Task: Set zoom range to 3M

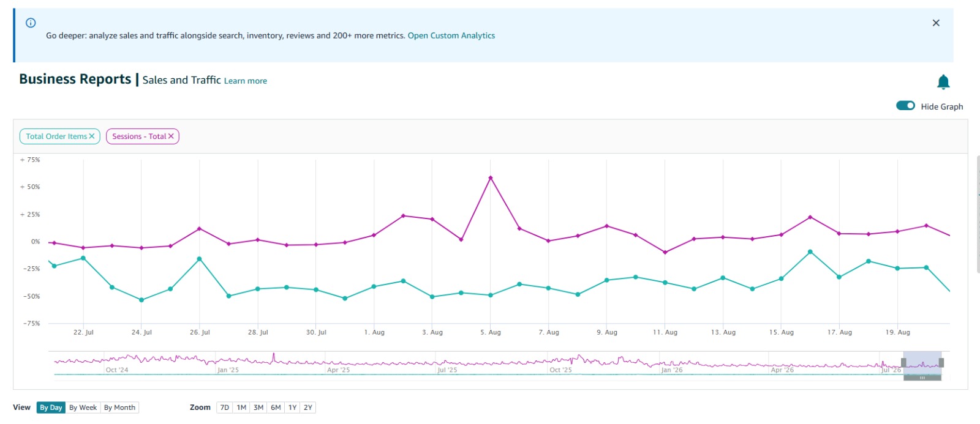Action: 258,407
